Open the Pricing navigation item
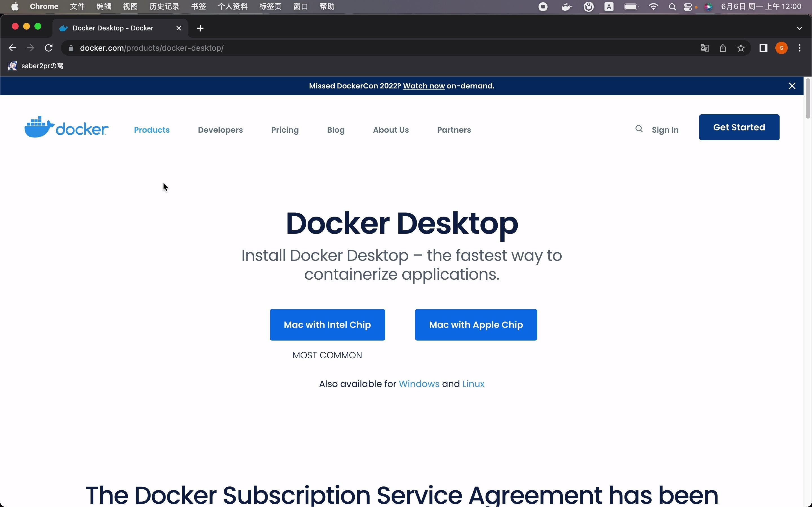The image size is (812, 507). point(285,130)
